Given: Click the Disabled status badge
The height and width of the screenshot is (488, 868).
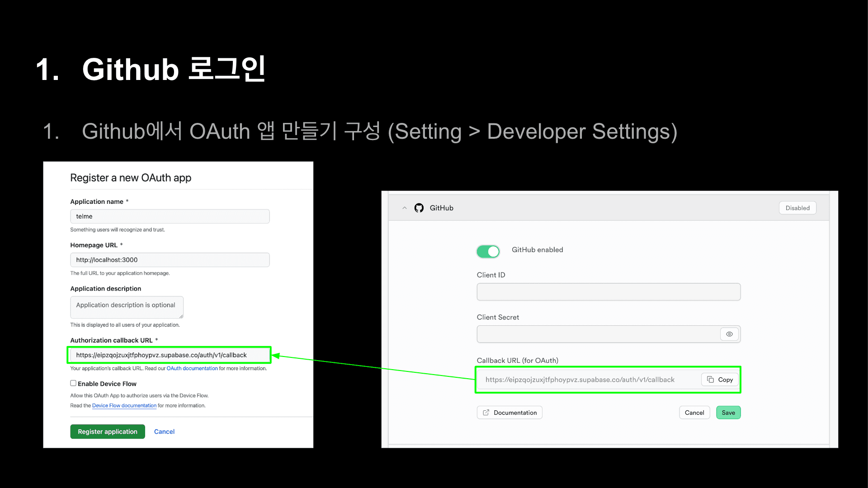Looking at the screenshot, I should click(x=797, y=208).
